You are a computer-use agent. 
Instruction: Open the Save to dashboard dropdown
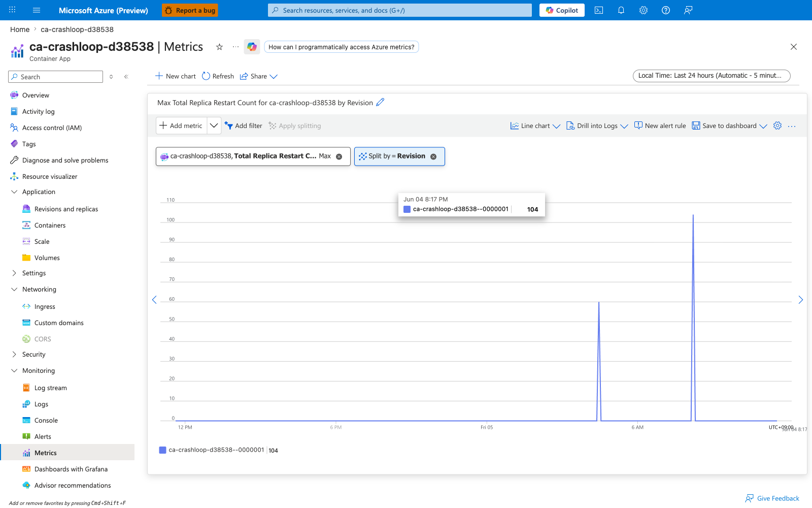(730, 126)
